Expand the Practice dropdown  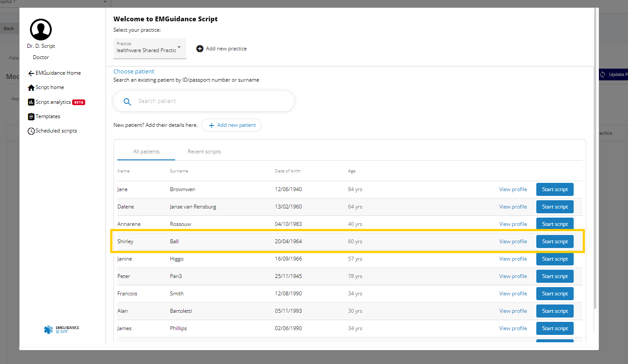[x=179, y=47]
